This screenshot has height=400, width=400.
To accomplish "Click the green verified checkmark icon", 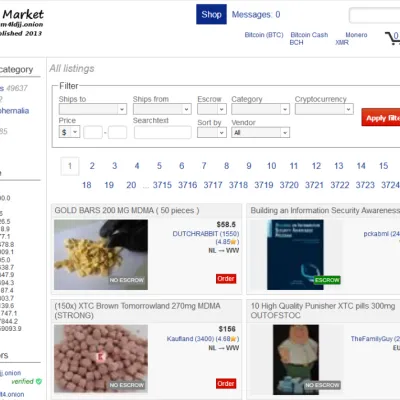I will click(x=39, y=381).
